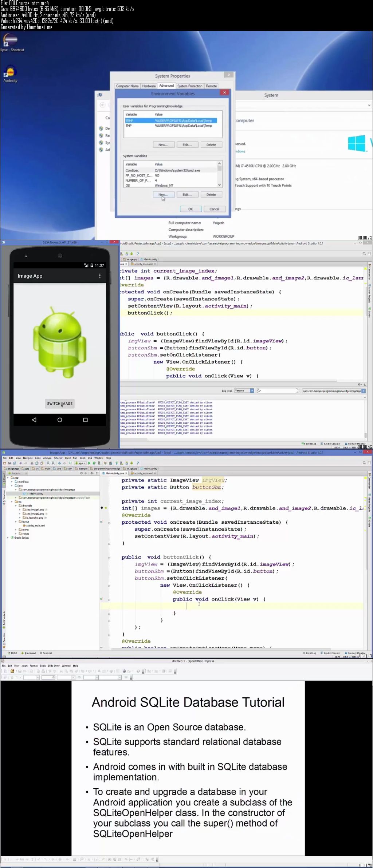Tap the emulator Recents square button
The width and height of the screenshot is (373, 868).
pyautogui.click(x=86, y=420)
